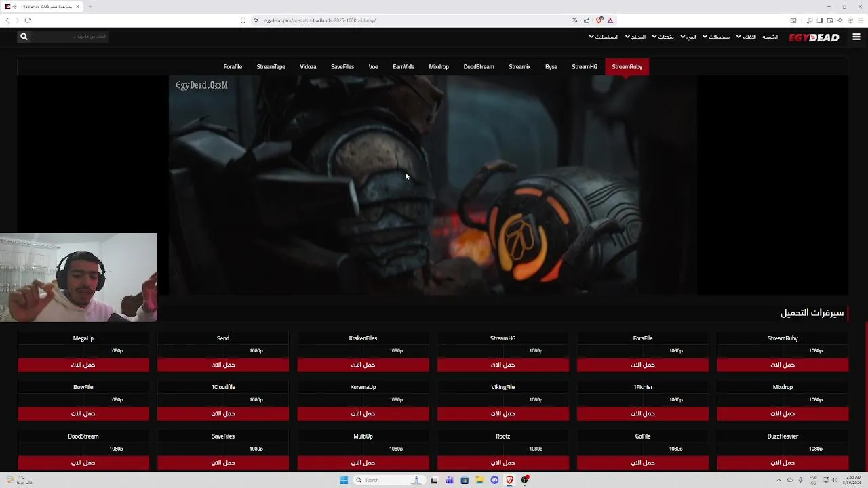Click inside the site search field
Image resolution: width=868 pixels, height=488 pixels.
point(70,37)
